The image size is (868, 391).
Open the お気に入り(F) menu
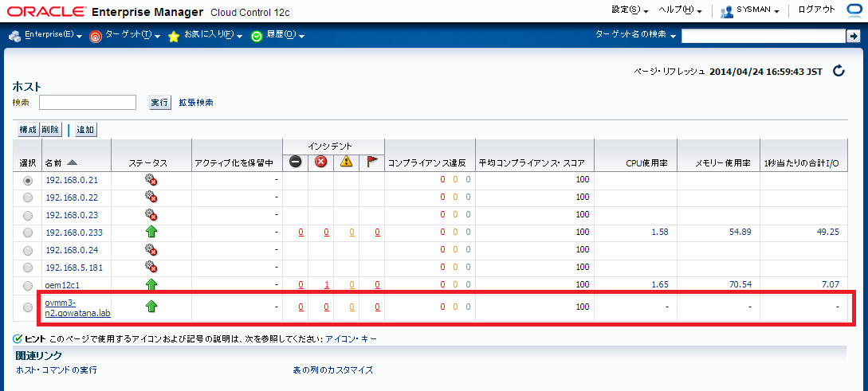click(x=213, y=35)
